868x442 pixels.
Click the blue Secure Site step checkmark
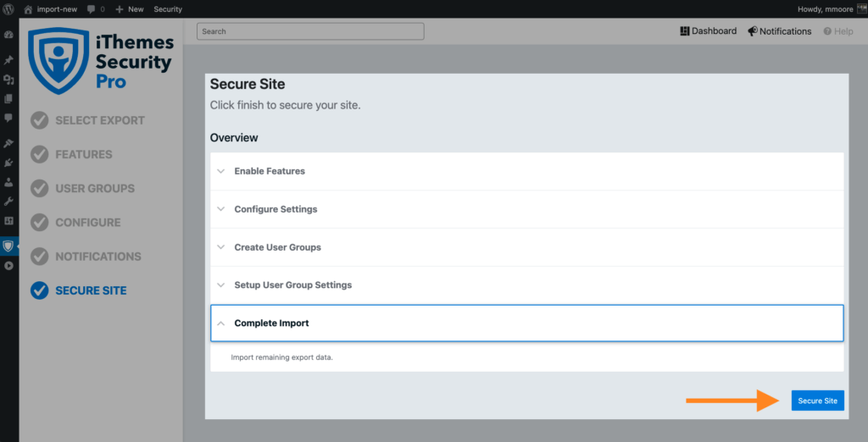click(39, 290)
